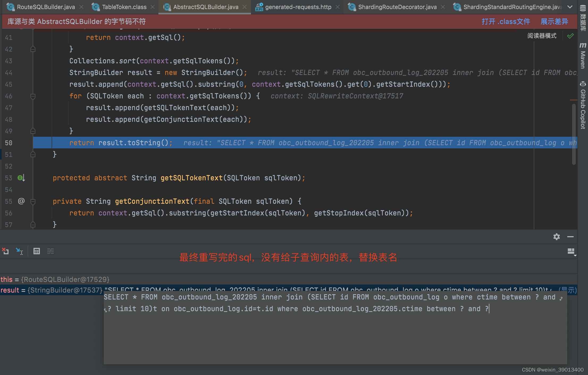
Task: Close the TableToken.class tab
Action: click(x=153, y=7)
